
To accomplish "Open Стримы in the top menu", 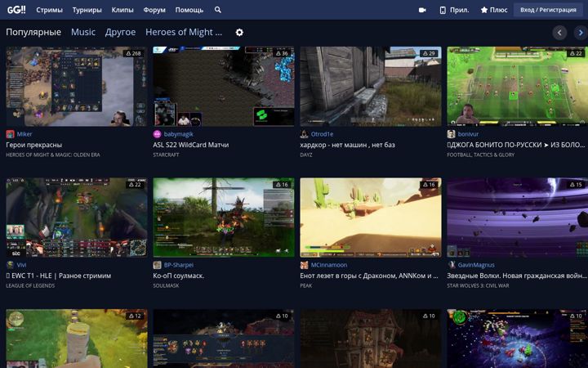I will (50, 10).
